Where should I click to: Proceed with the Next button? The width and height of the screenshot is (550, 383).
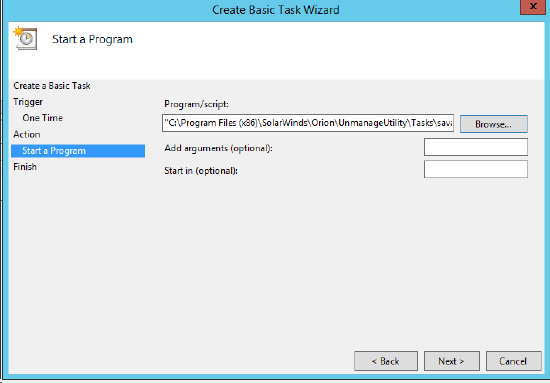point(451,361)
